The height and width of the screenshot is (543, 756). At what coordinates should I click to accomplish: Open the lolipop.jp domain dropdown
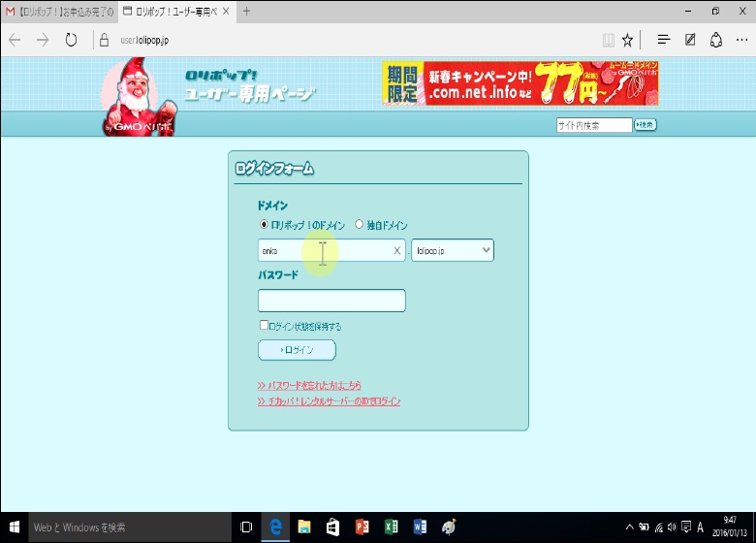coord(453,251)
